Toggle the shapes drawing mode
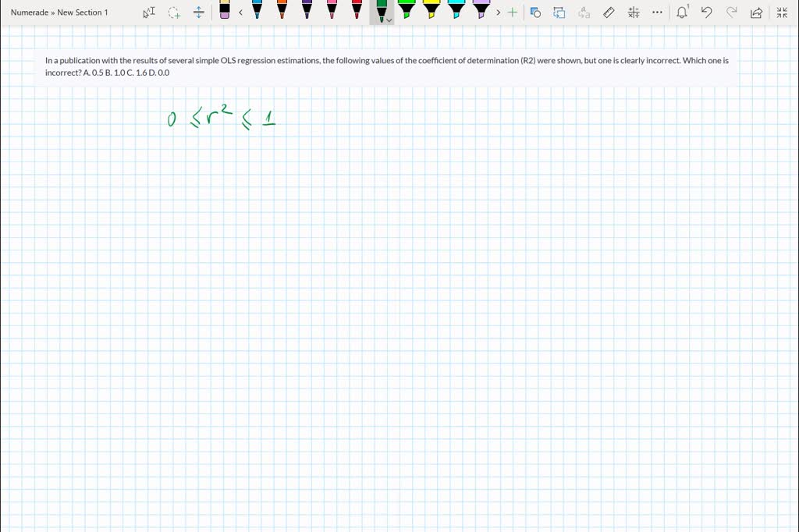799x532 pixels. 535,12
